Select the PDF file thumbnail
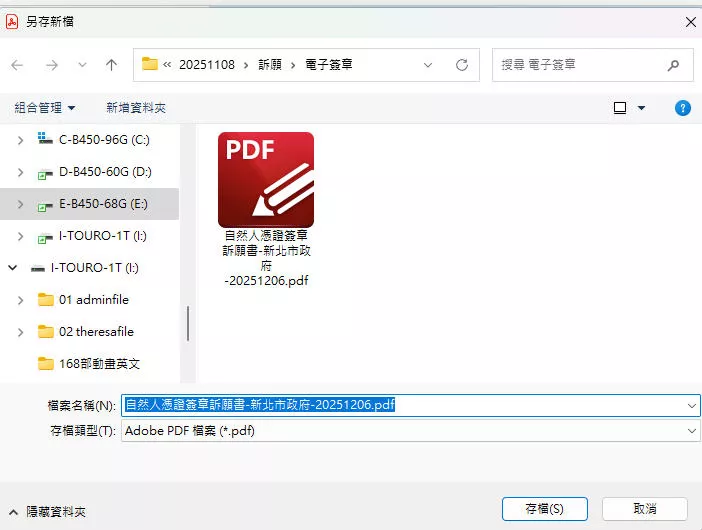702x530 pixels. tap(266, 180)
